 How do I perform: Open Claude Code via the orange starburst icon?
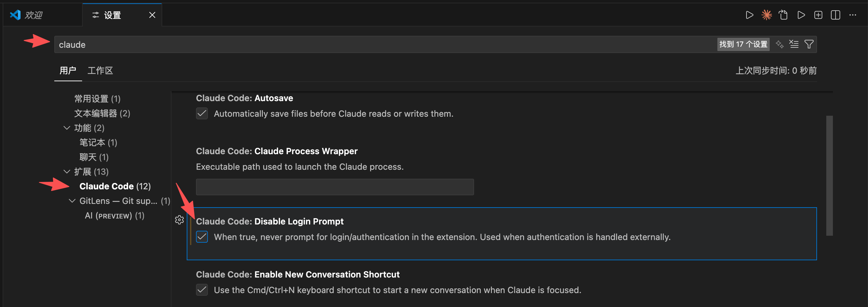766,15
